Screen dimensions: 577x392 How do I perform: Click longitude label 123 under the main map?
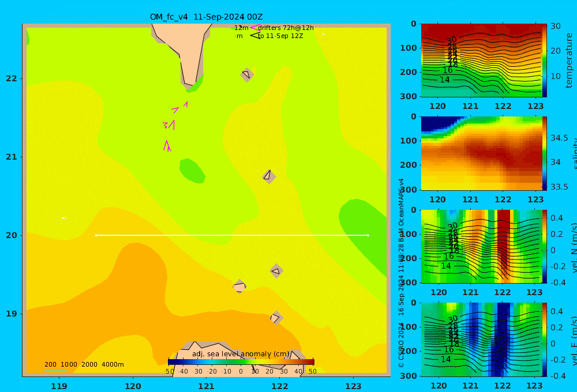(353, 386)
